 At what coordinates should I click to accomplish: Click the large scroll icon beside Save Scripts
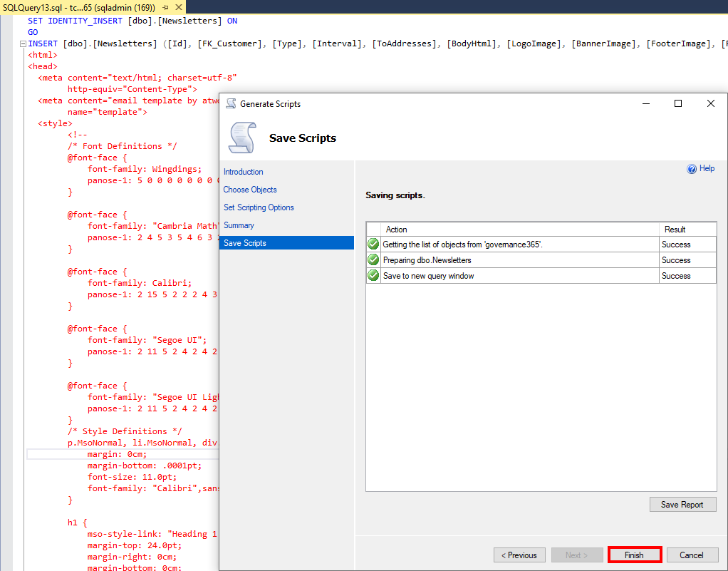243,138
